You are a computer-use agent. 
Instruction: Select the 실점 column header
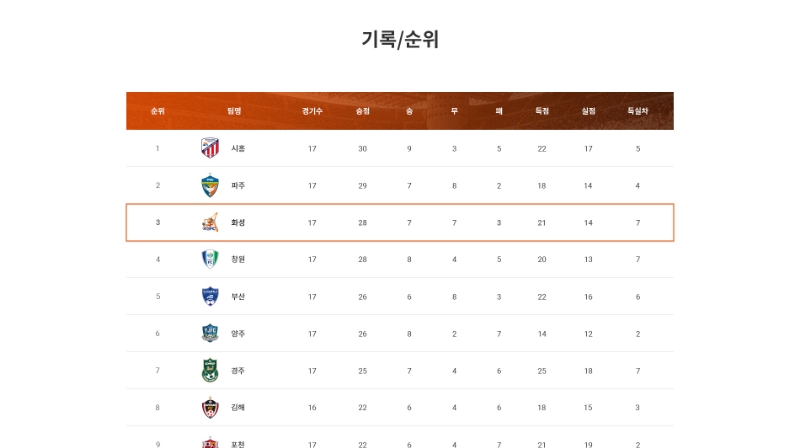(x=588, y=111)
